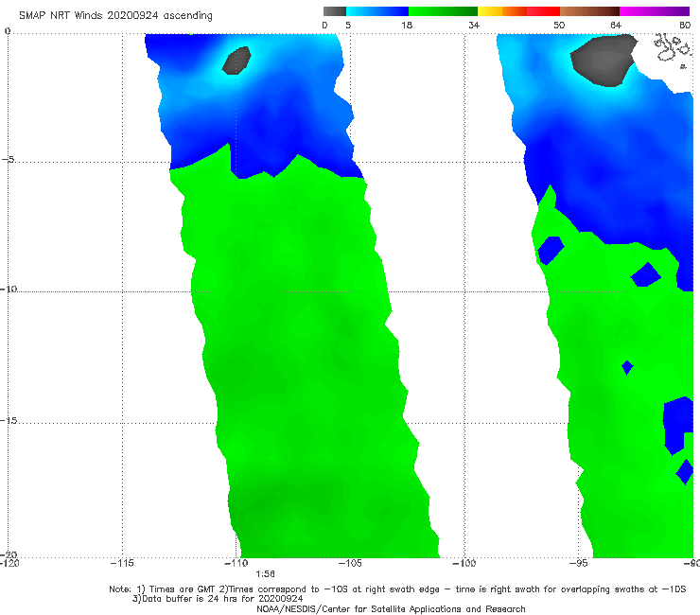Click the blue 5-18 segment of the color bar
The height and width of the screenshot is (615, 700).
pyautogui.click(x=377, y=11)
